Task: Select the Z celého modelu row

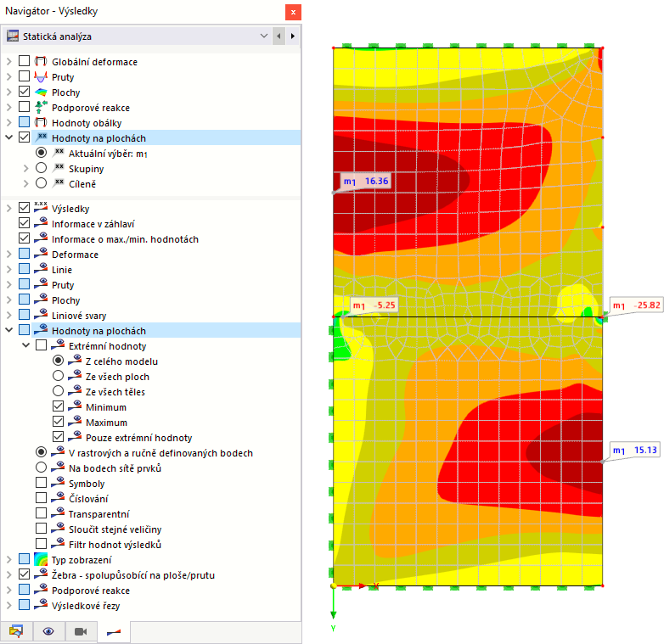Action: tap(122, 361)
